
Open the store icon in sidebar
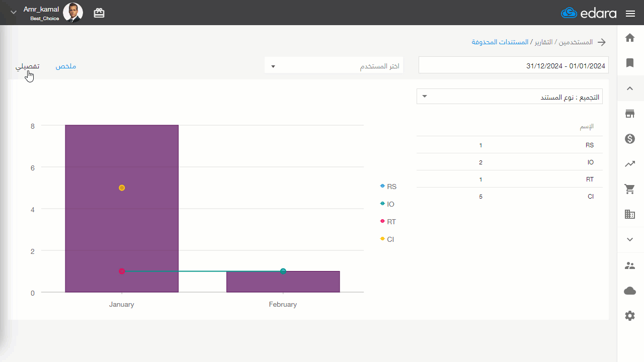click(x=630, y=114)
